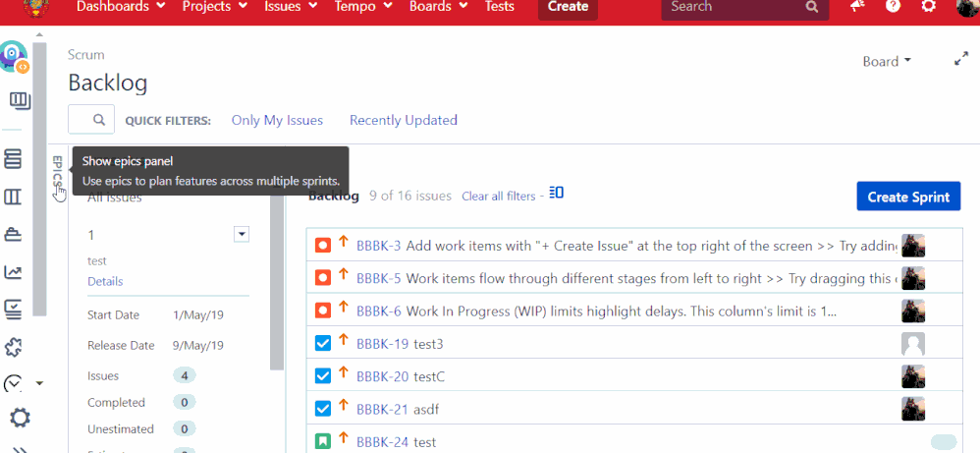Click the priority arrow on BBBK-6

coord(343,308)
